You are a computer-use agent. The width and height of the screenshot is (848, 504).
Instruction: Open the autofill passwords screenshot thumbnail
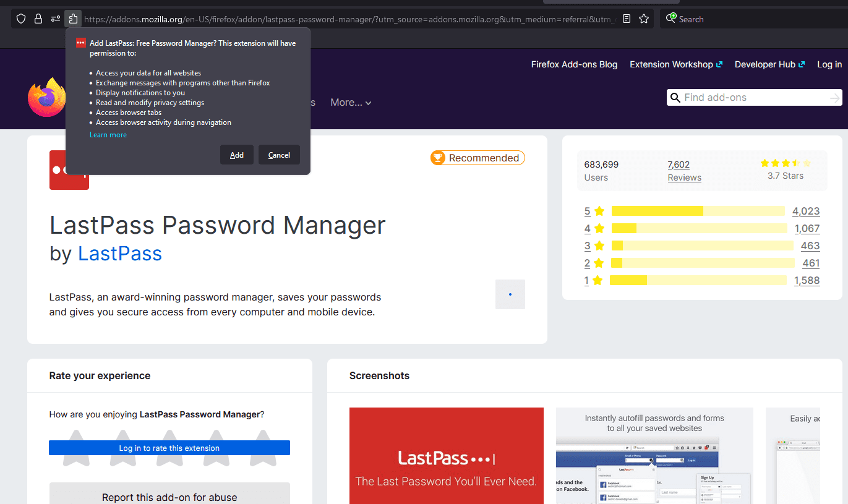click(654, 456)
